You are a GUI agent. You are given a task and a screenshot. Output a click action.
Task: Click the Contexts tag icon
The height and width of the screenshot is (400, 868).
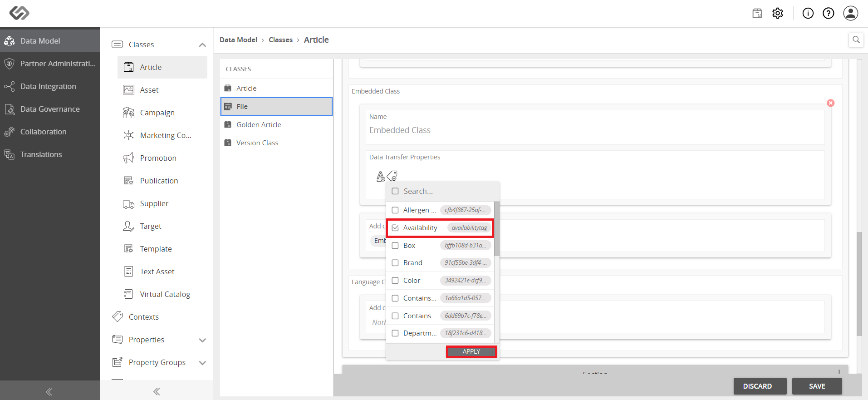click(x=118, y=317)
